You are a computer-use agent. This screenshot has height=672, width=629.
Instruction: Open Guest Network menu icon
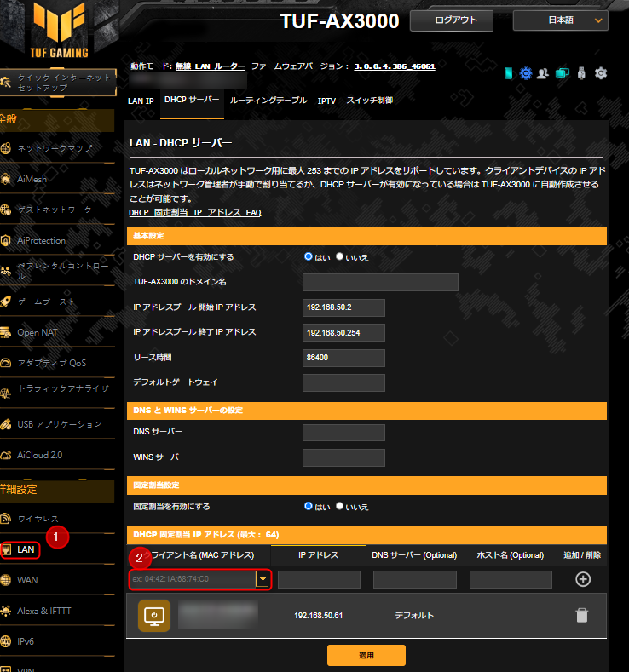pos(6,210)
